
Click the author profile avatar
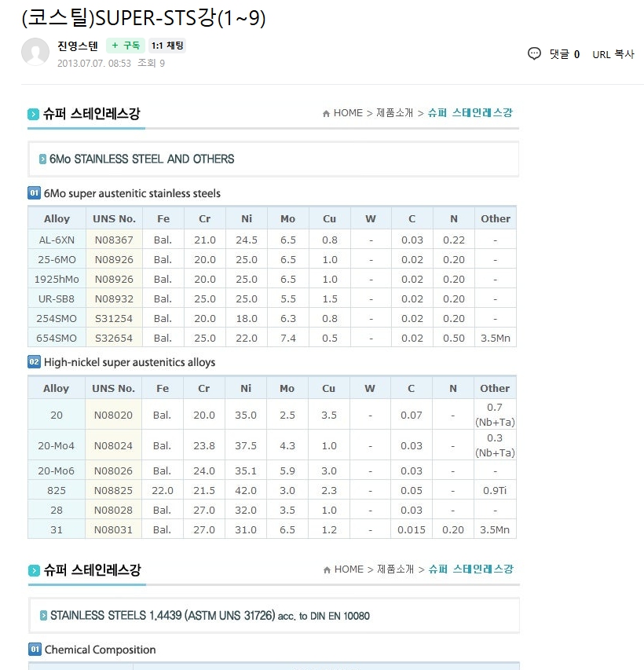pos(35,52)
